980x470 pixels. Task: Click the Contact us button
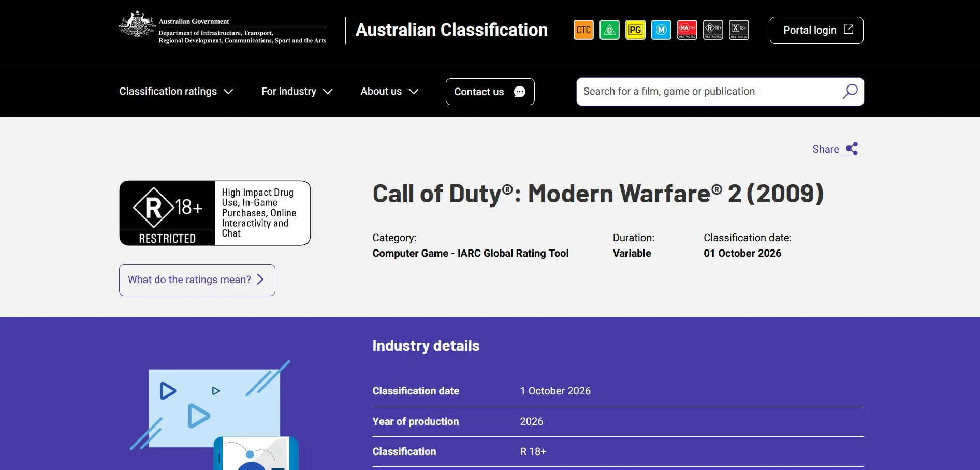[x=490, y=92]
